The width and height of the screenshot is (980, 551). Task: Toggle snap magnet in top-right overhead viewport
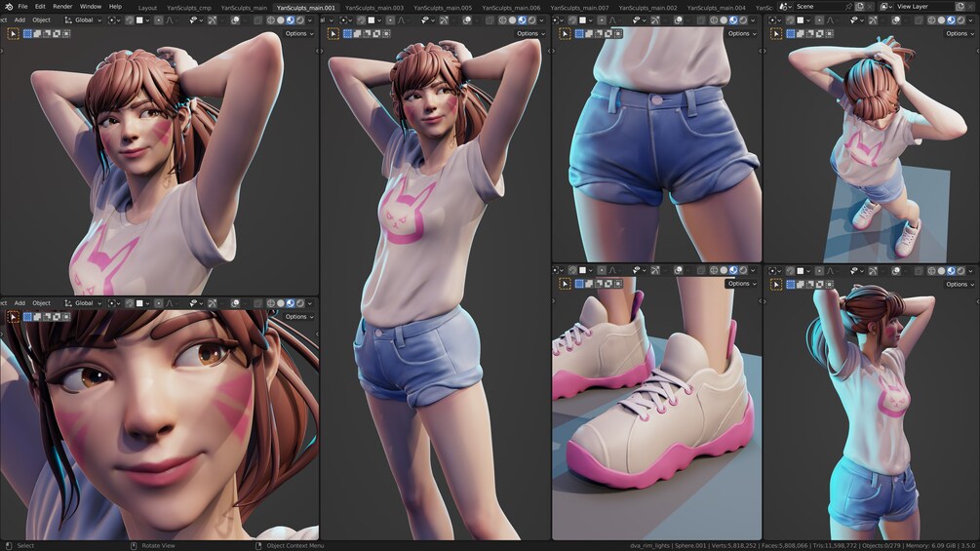(790, 20)
